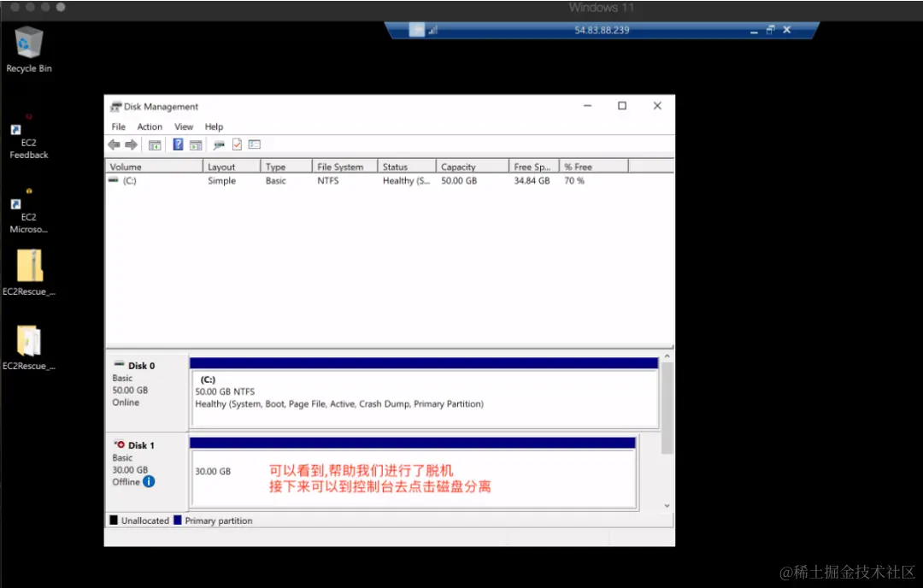
Task: Click the Back arrow in Disk Management toolbar
Action: (x=115, y=144)
